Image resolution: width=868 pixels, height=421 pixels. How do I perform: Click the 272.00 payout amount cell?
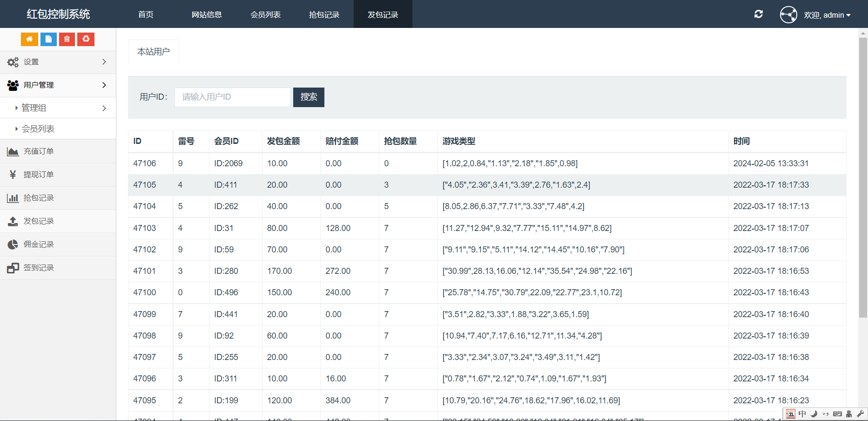pos(338,271)
